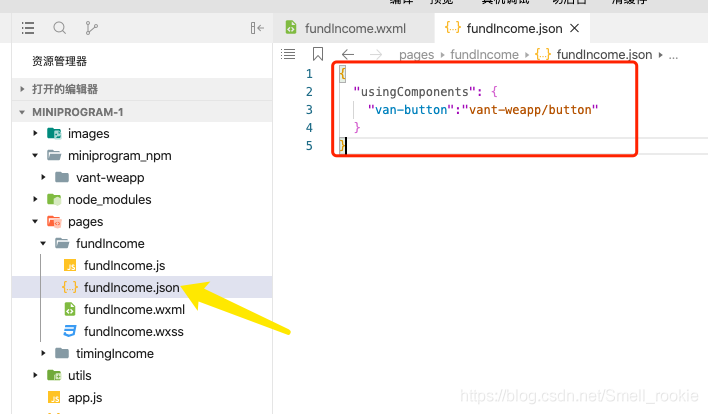Expand the 打开的编辑器 section
The image size is (708, 414).
(23, 89)
